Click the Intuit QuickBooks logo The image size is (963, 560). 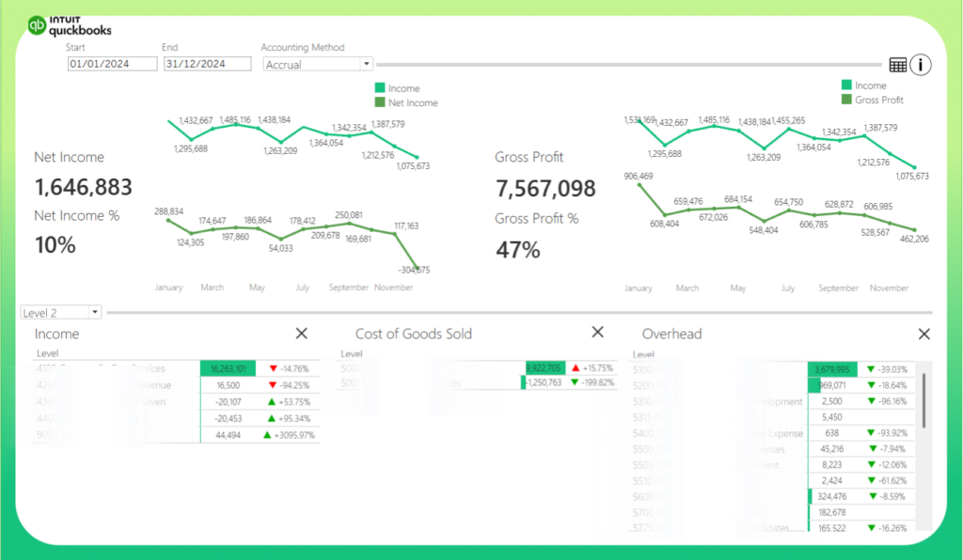(71, 25)
